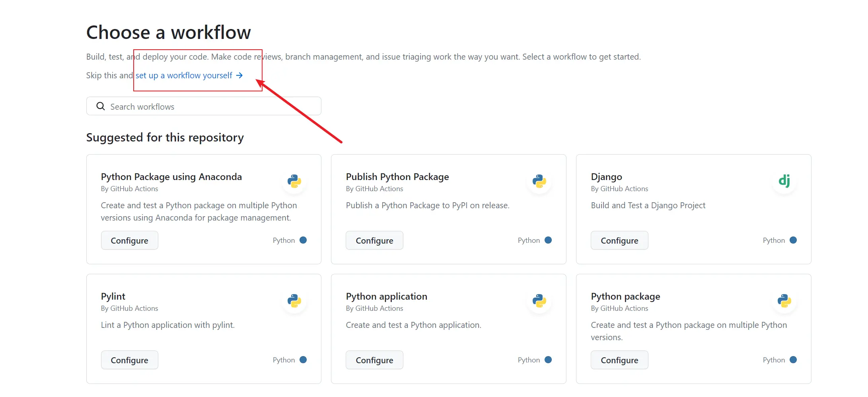Screen dimensions: 868x397
Task: Click the 'Suggested for this repository' heading
Action: click(x=165, y=137)
